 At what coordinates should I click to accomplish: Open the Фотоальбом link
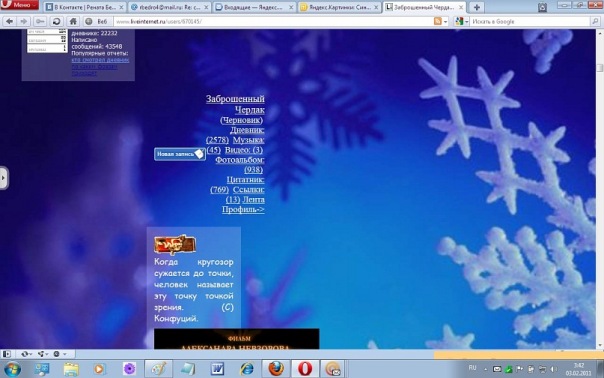240,160
